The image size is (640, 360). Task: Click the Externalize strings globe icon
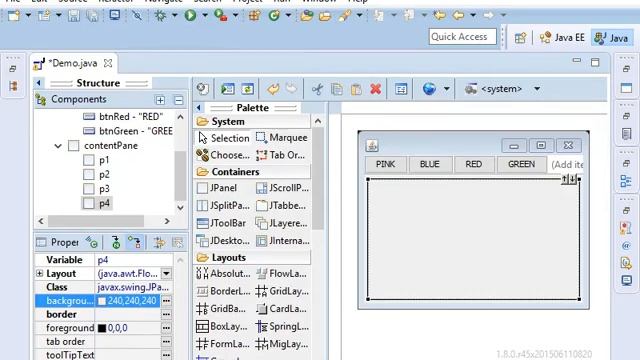click(x=429, y=89)
